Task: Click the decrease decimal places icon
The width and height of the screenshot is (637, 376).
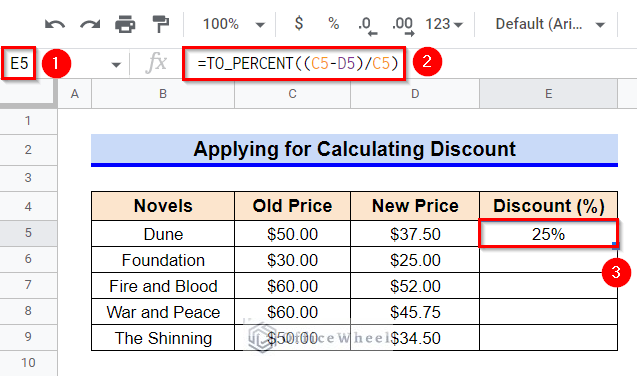Action: tap(367, 25)
